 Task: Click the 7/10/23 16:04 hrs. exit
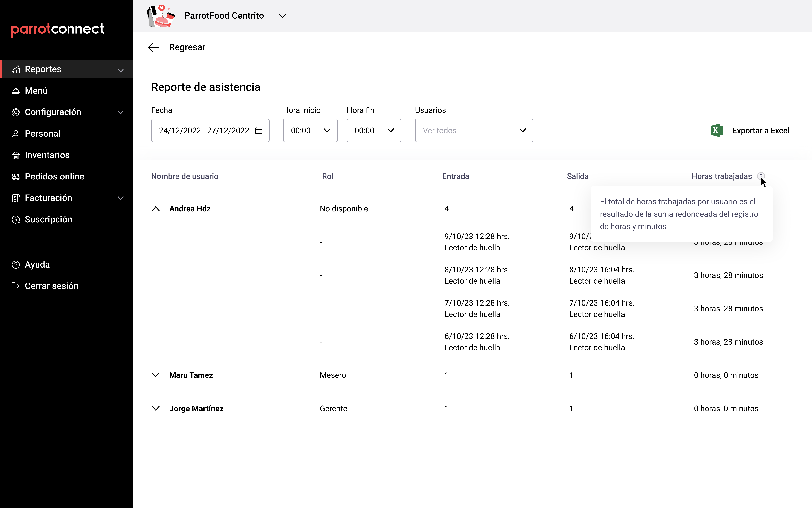pos(602,303)
